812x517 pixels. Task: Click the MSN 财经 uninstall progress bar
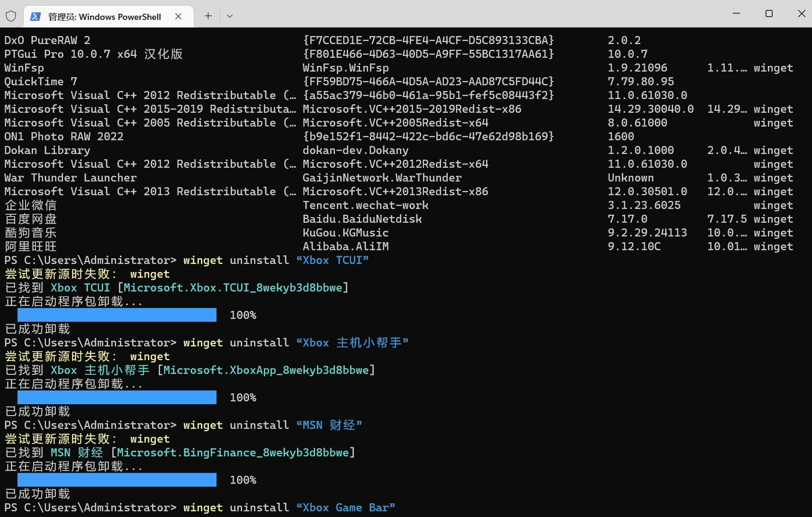tap(117, 480)
